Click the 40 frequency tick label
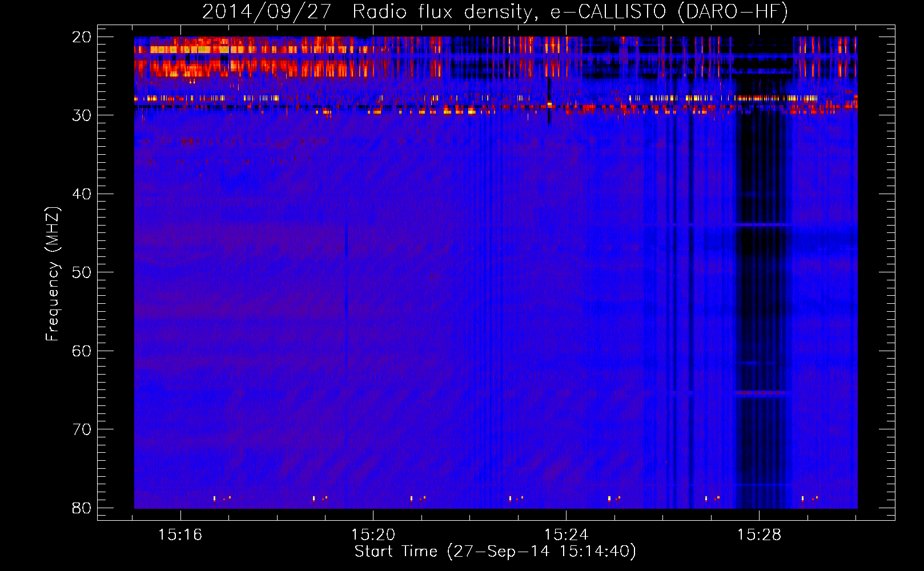This screenshot has width=924, height=571. pos(82,194)
